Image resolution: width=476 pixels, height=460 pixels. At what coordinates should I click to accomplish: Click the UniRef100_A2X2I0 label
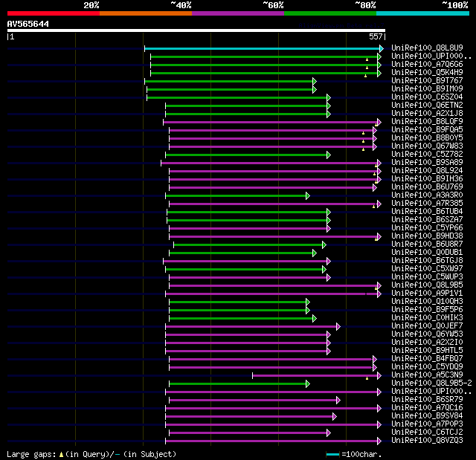(x=427, y=343)
